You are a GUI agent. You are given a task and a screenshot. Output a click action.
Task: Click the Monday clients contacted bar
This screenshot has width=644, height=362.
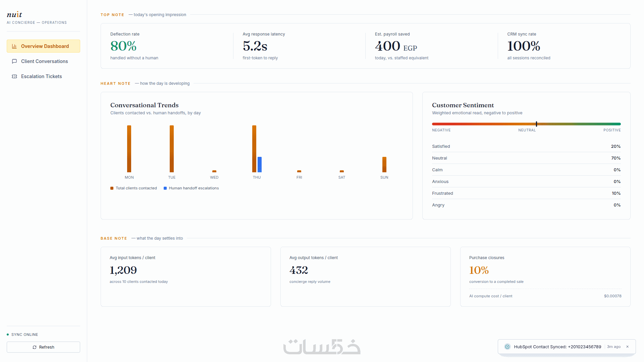129,149
